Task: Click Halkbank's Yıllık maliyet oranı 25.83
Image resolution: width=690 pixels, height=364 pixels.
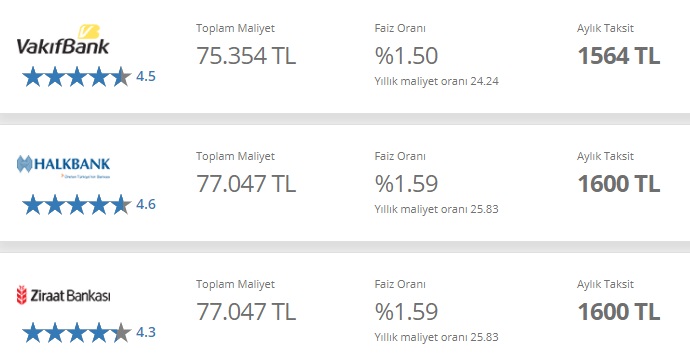Action: pos(437,210)
